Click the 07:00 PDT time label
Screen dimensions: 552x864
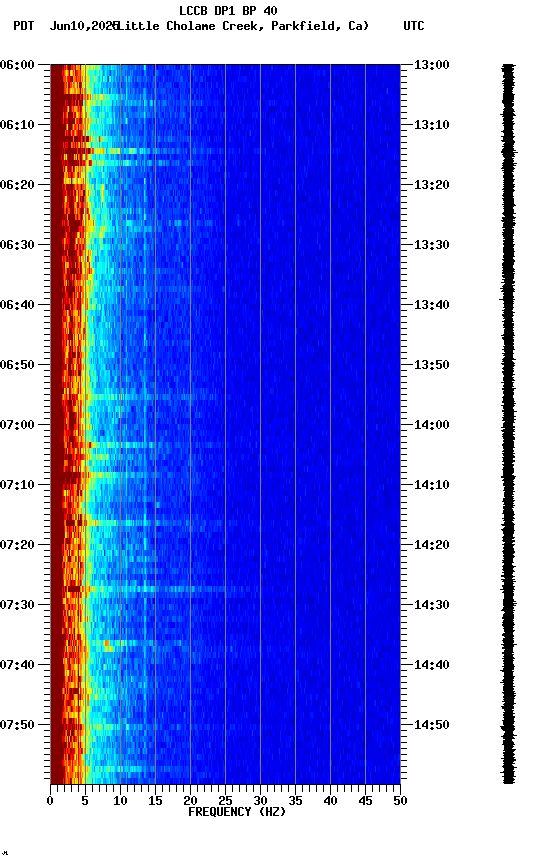[17, 425]
